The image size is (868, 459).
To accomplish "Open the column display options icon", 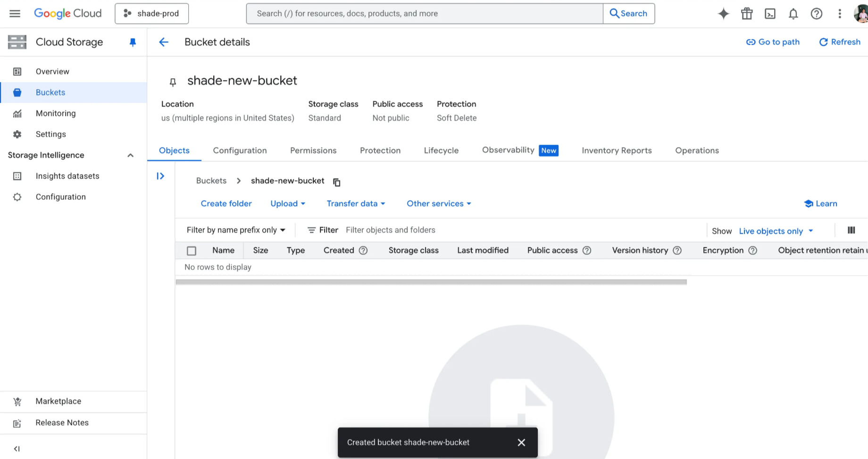I will pyautogui.click(x=851, y=230).
